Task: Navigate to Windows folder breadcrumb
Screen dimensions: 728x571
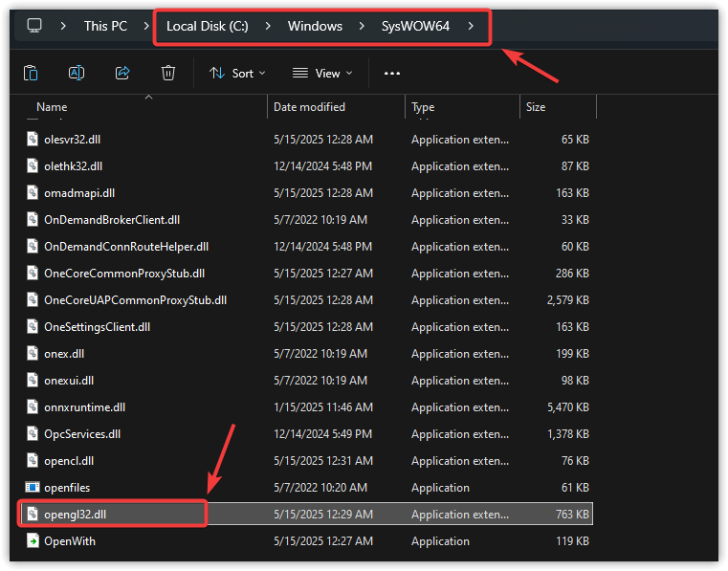Action: coord(315,26)
